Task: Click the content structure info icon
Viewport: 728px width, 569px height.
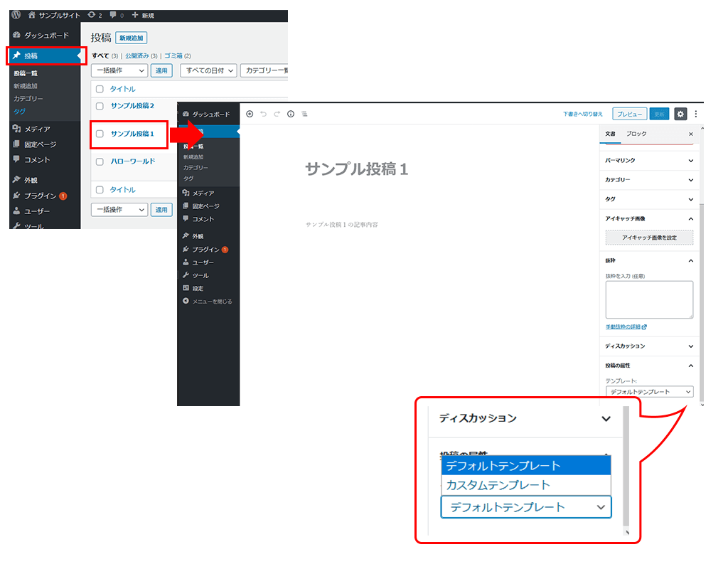Action: 291,114
